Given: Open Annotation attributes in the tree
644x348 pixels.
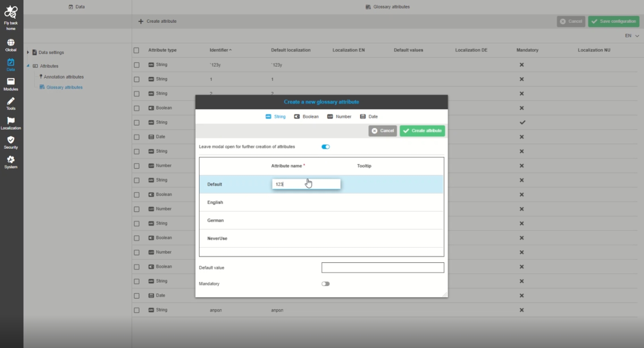Looking at the screenshot, I should (x=63, y=77).
